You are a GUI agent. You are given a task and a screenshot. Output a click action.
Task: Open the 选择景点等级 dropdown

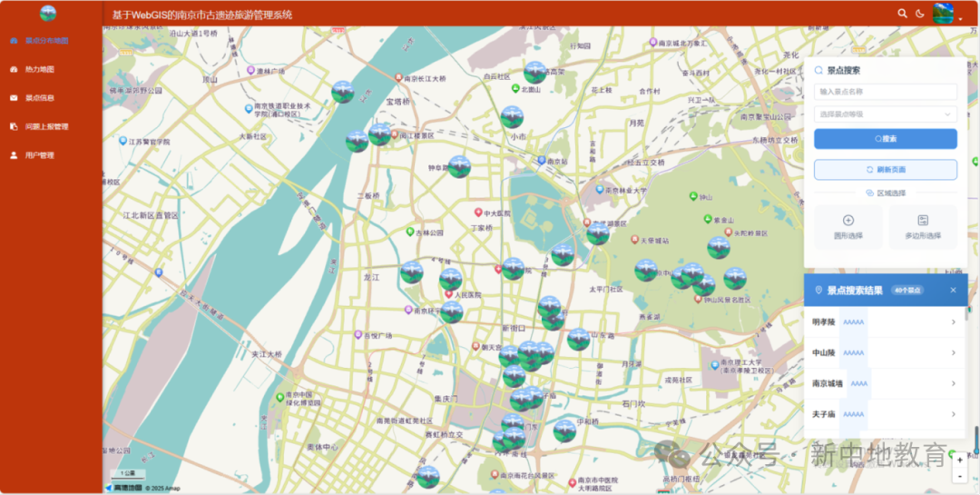885,114
